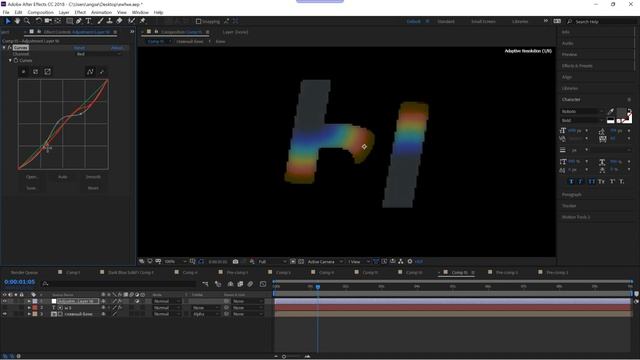Open the Composition Mini-Flowchart icon in timeline
Viewport: 640px width, 360px height.
point(205,284)
